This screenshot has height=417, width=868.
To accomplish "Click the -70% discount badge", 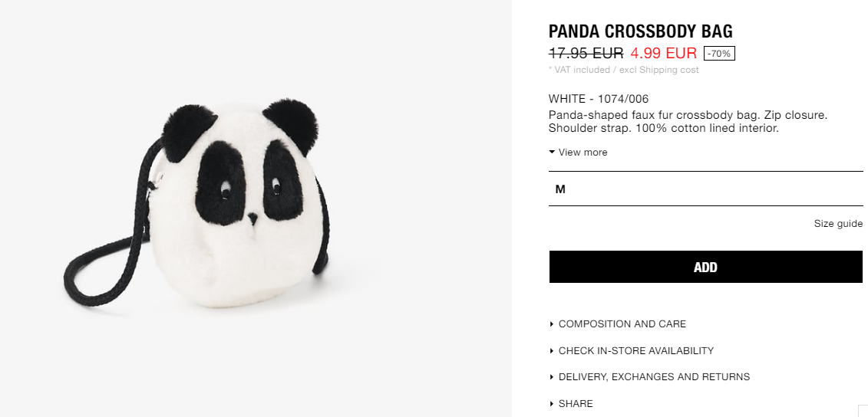I will click(719, 54).
